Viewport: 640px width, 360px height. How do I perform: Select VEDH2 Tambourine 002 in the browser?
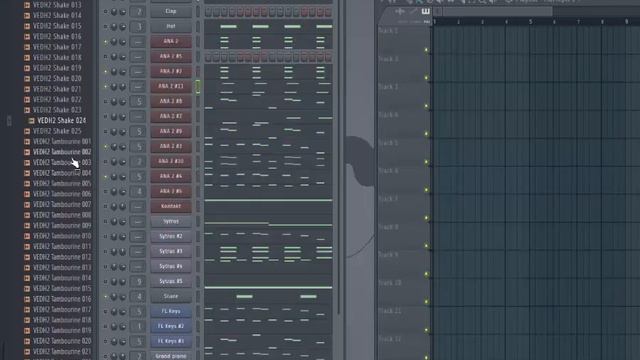62,152
